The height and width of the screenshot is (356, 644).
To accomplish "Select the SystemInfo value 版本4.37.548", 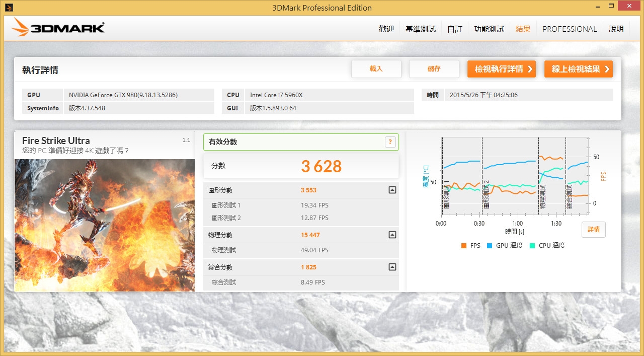I will point(87,108).
